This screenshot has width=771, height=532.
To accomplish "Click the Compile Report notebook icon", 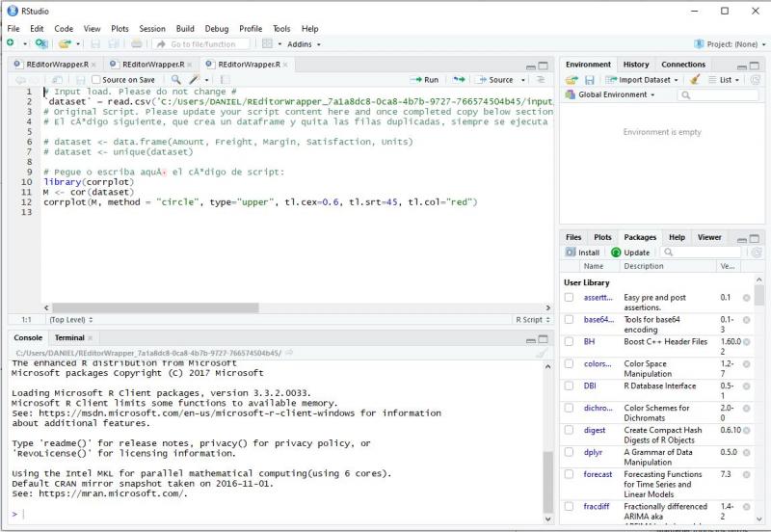I will [225, 80].
